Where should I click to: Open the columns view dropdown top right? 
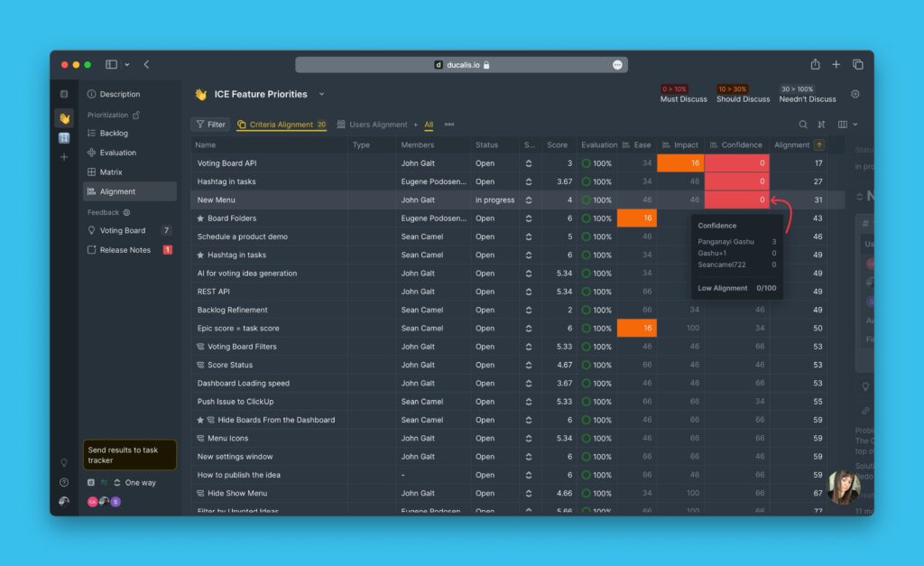pos(845,124)
